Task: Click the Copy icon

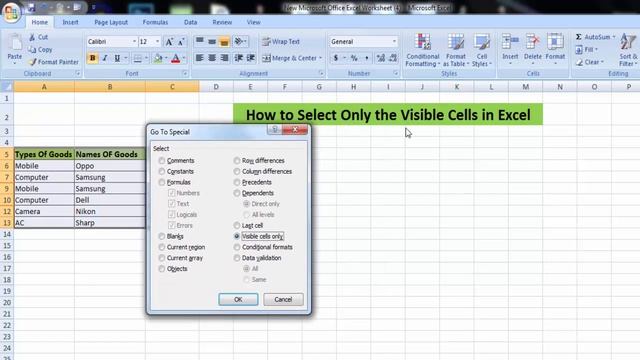Action: pos(32,49)
